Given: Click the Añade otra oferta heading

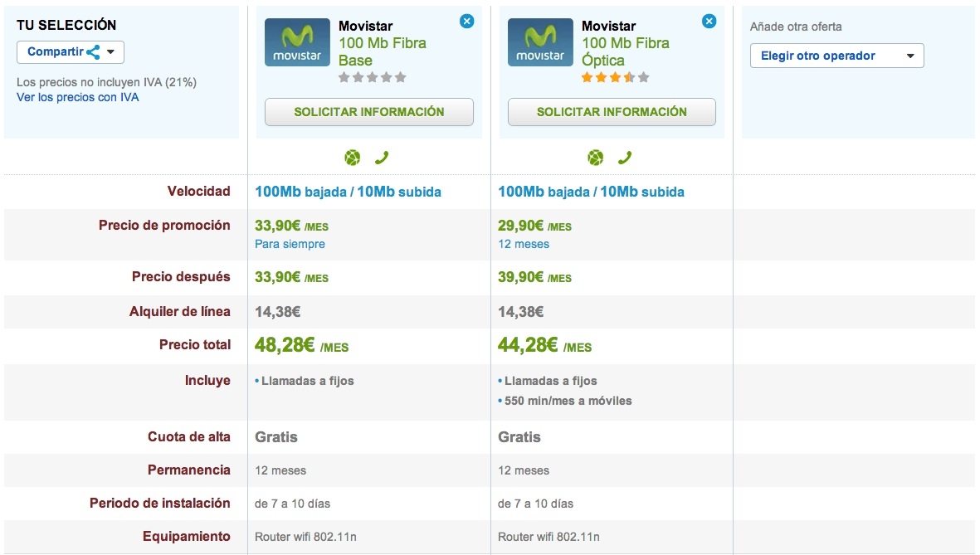Looking at the screenshot, I should [x=796, y=27].
